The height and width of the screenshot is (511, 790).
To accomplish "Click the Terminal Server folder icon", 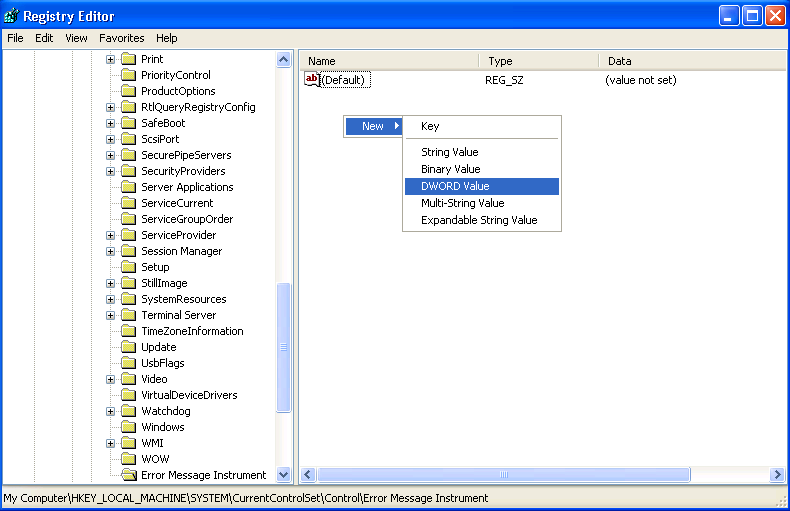I will point(128,315).
